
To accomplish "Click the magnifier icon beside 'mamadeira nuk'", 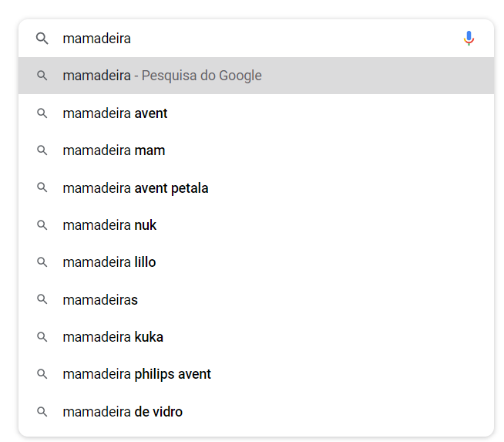I will (42, 225).
